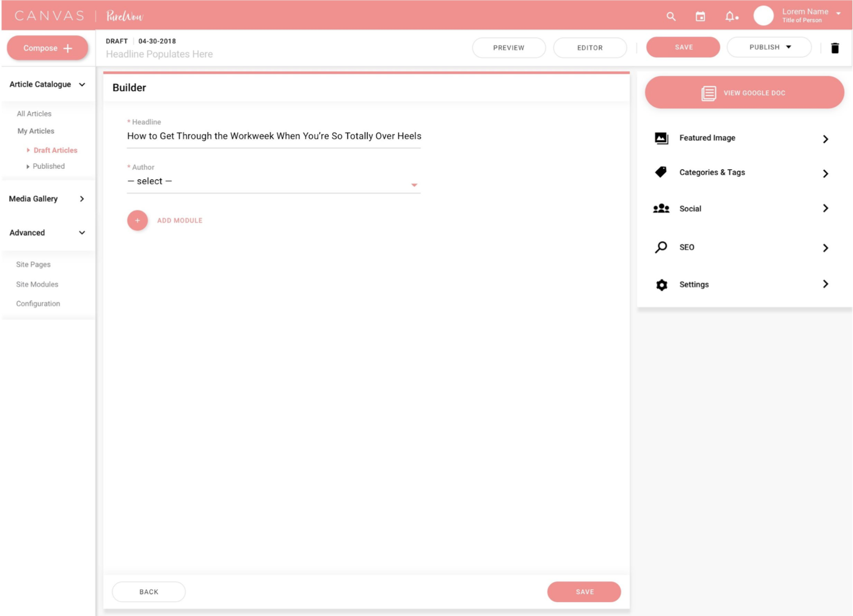Expand the SEO panel chevron
The width and height of the screenshot is (853, 616).
tap(825, 248)
